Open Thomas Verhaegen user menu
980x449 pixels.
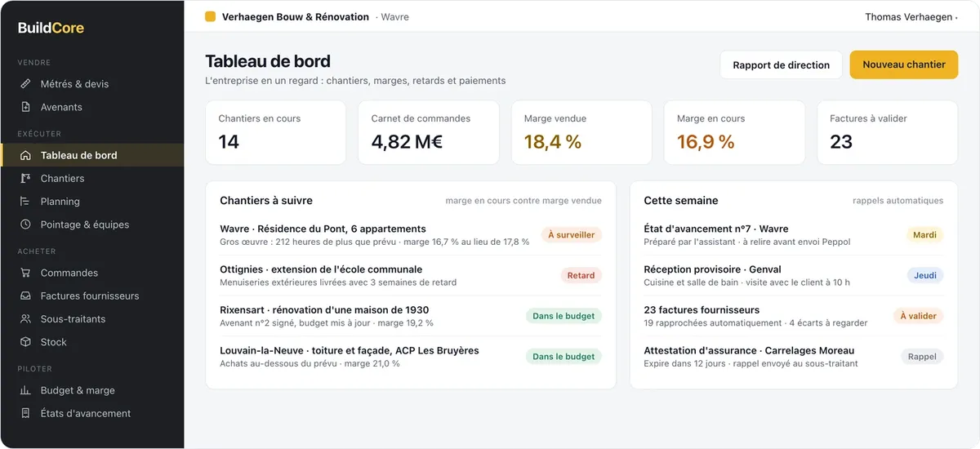pos(911,16)
